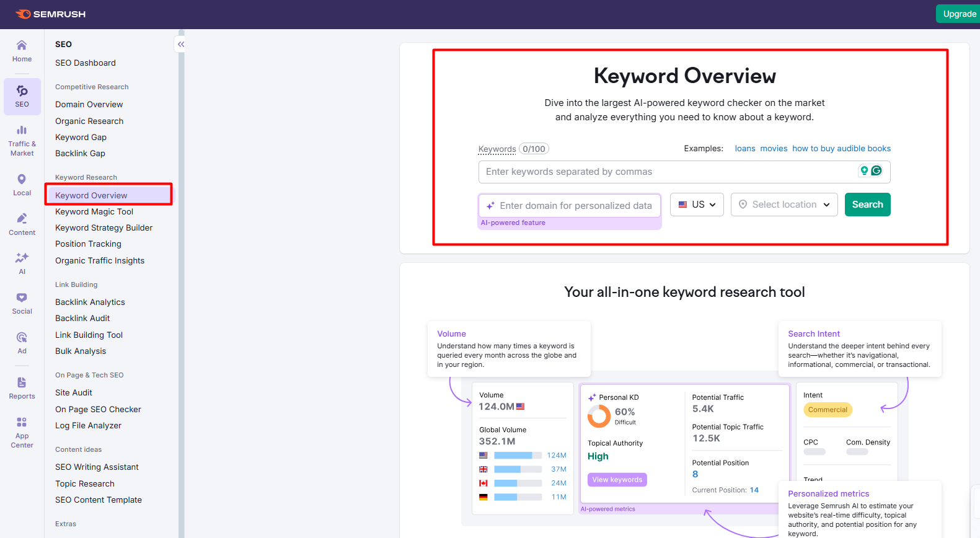Focus the Enter domain for personalized data field
Screen dimensions: 980x538
coord(569,206)
